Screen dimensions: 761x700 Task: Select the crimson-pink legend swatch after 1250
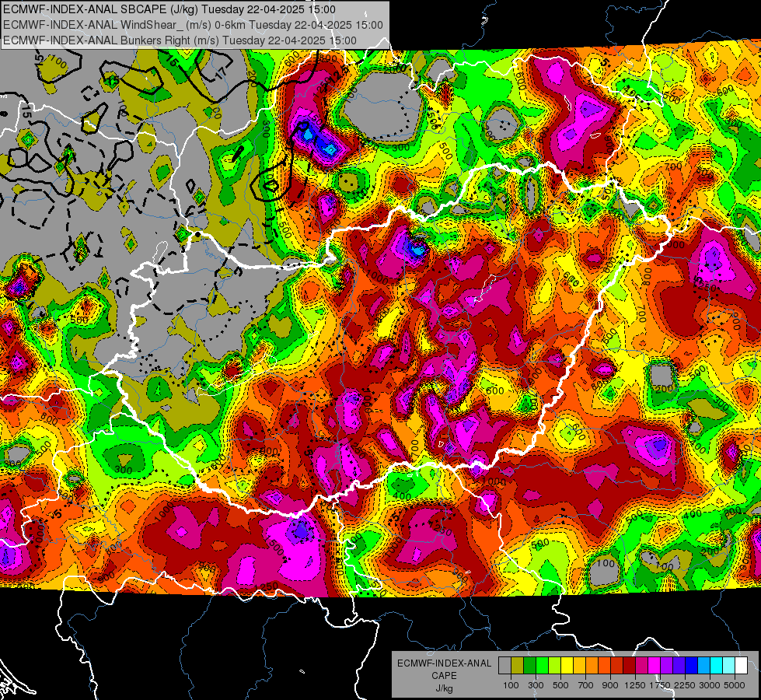pyautogui.click(x=641, y=666)
